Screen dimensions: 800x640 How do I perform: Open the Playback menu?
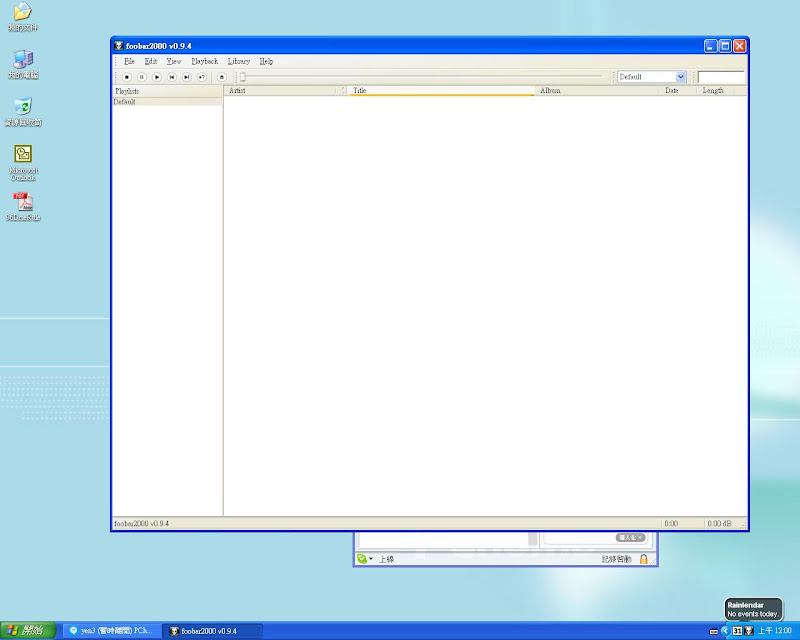tap(205, 61)
